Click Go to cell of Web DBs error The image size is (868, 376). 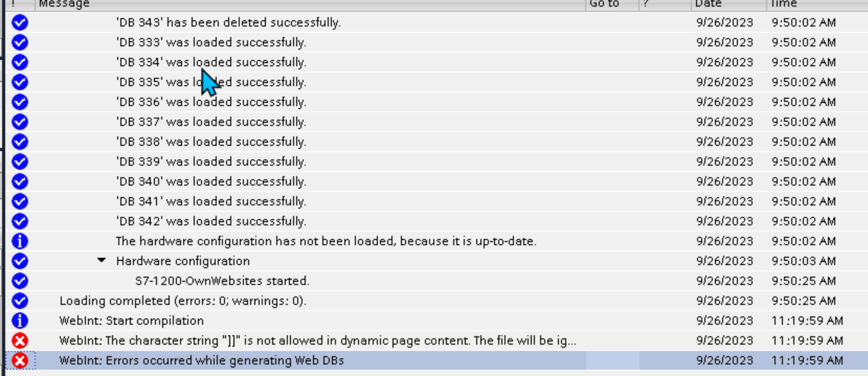(x=612, y=361)
